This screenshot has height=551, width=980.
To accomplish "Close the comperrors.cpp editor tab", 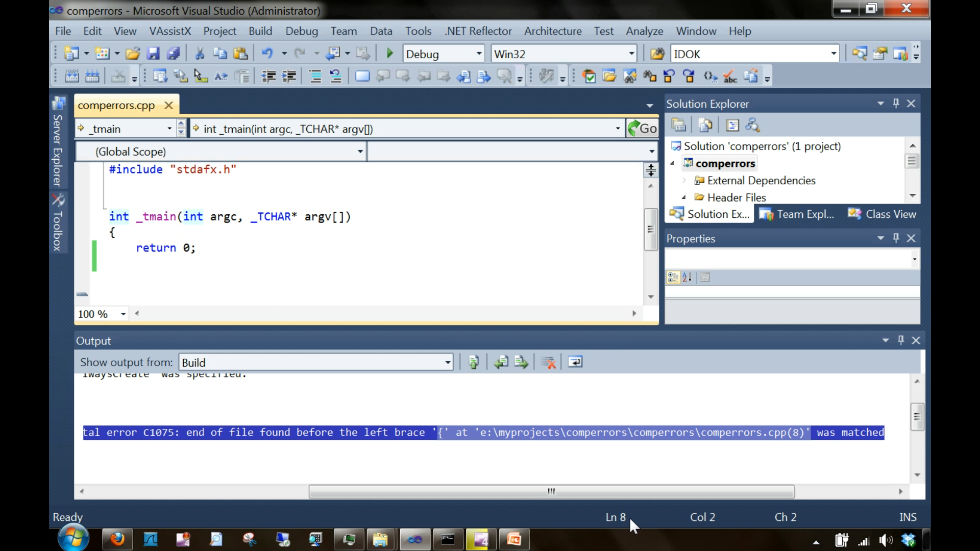I will [168, 105].
